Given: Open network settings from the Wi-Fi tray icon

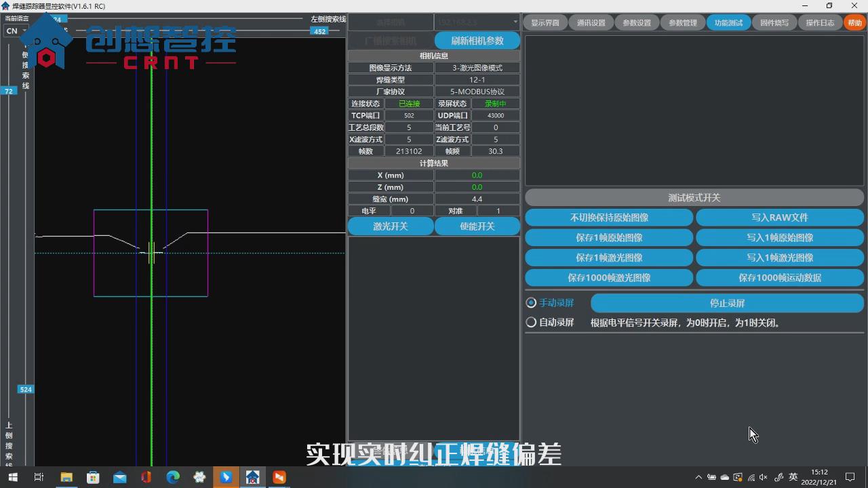Looking at the screenshot, I should point(751,477).
